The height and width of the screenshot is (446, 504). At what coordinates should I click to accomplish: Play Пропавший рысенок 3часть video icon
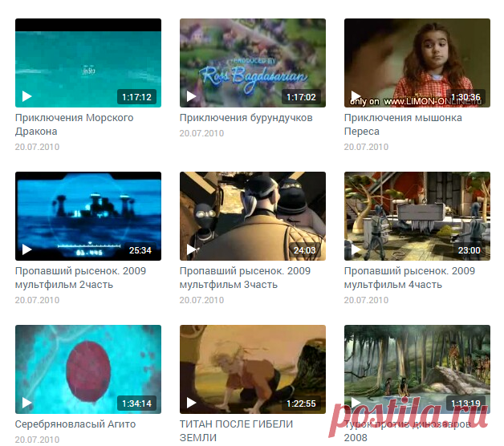192,249
